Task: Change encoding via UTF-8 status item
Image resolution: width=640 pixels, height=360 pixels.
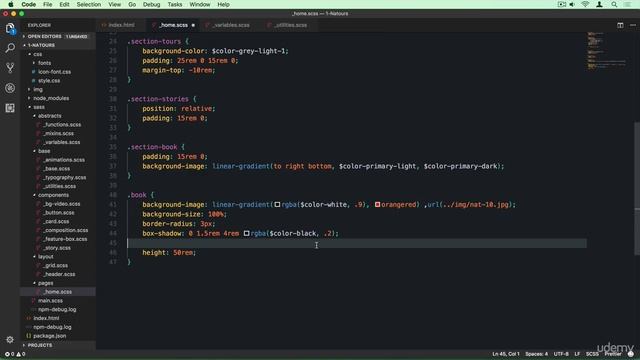Action: 561,354
